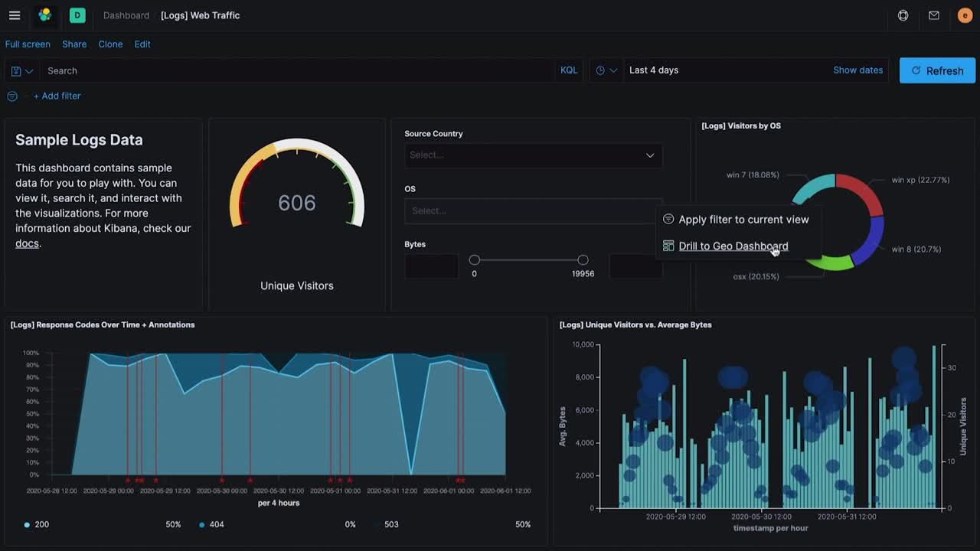This screenshot has width=980, height=551.
Task: Toggle the 503 series in the response codes legend
Action: 387,524
